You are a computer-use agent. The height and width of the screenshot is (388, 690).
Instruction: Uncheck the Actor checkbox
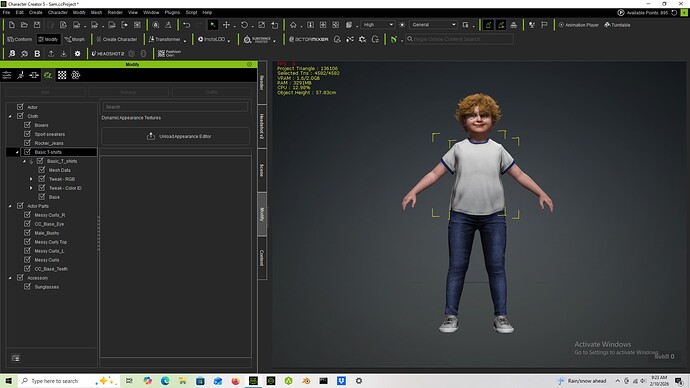20,107
